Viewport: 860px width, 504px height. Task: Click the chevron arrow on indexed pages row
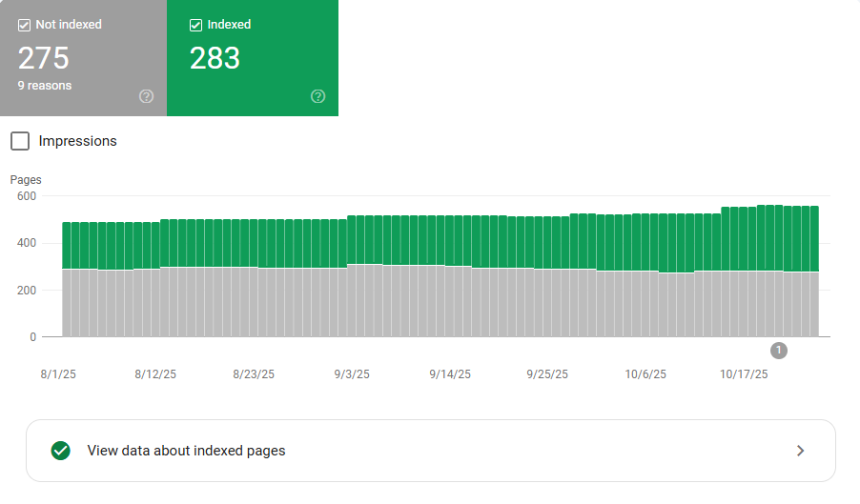[x=800, y=451]
